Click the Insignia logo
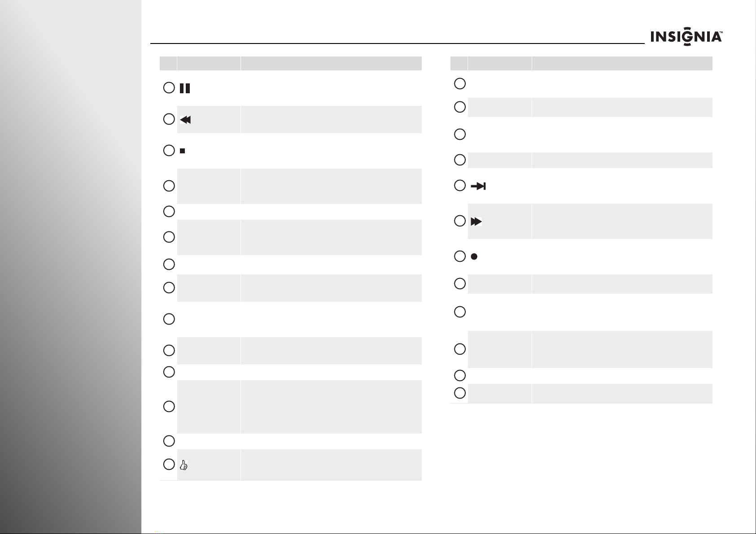Image resolution: width=756 pixels, height=534 pixels. [x=686, y=37]
